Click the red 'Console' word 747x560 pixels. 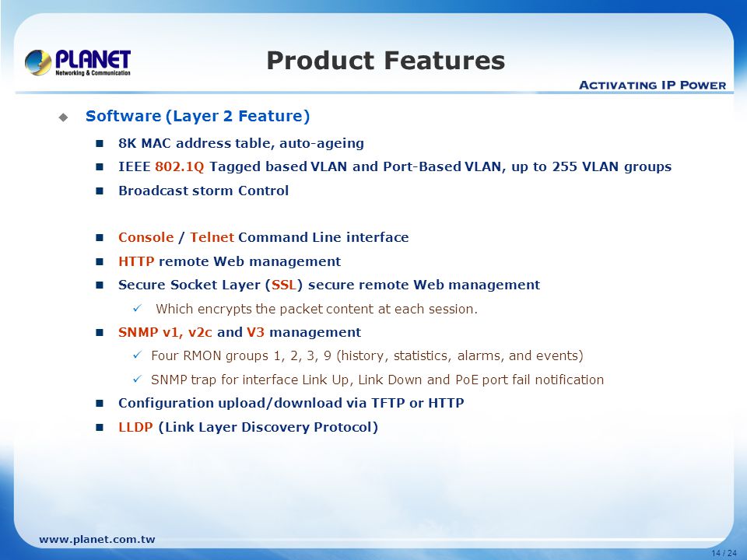pos(146,237)
